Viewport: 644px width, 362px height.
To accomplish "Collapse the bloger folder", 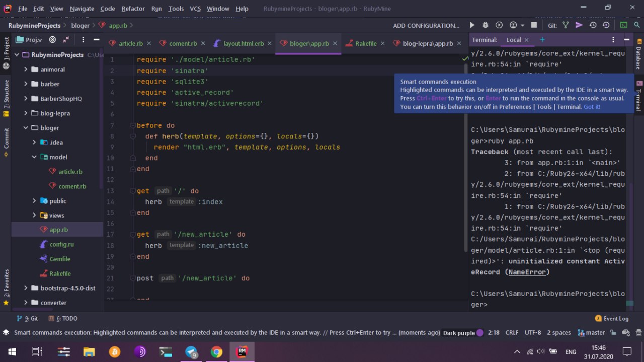I will click(26, 128).
